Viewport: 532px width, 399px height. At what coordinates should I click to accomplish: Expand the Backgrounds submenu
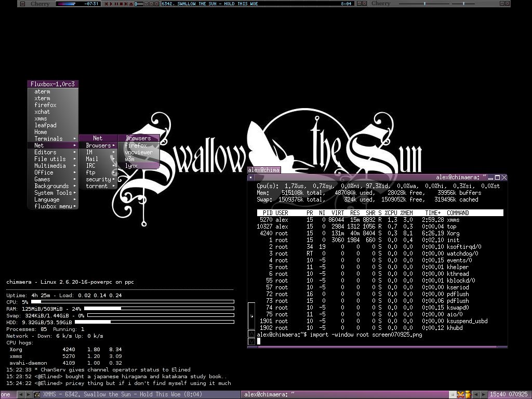click(x=53, y=186)
